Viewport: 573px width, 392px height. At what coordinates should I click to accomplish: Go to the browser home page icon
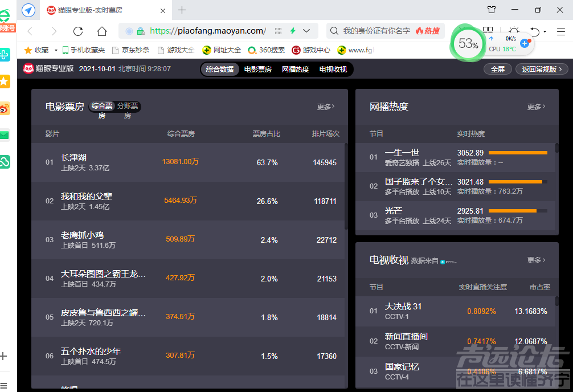pyautogui.click(x=102, y=31)
